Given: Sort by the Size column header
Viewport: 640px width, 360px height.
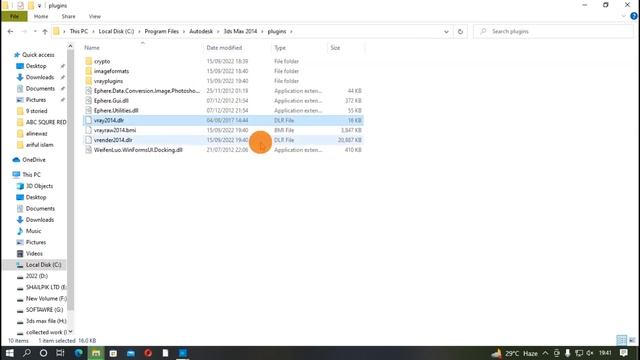Looking at the screenshot, I should 335,48.
